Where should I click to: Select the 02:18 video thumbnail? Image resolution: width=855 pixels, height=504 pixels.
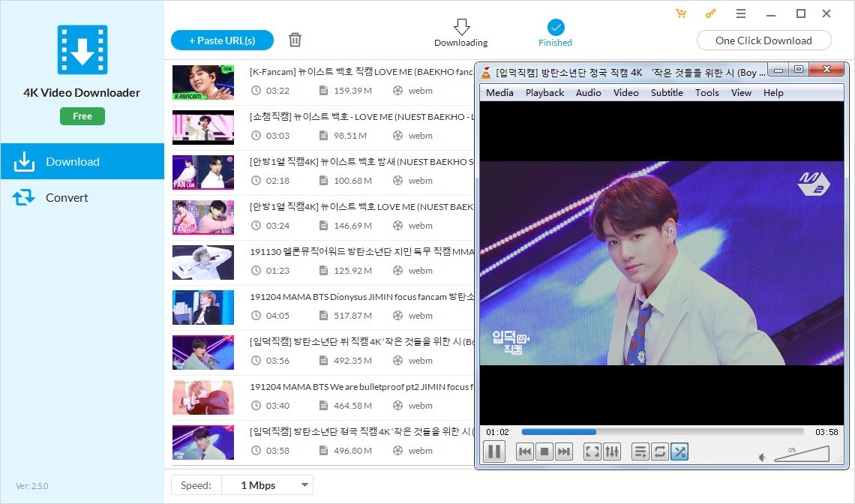pyautogui.click(x=202, y=172)
